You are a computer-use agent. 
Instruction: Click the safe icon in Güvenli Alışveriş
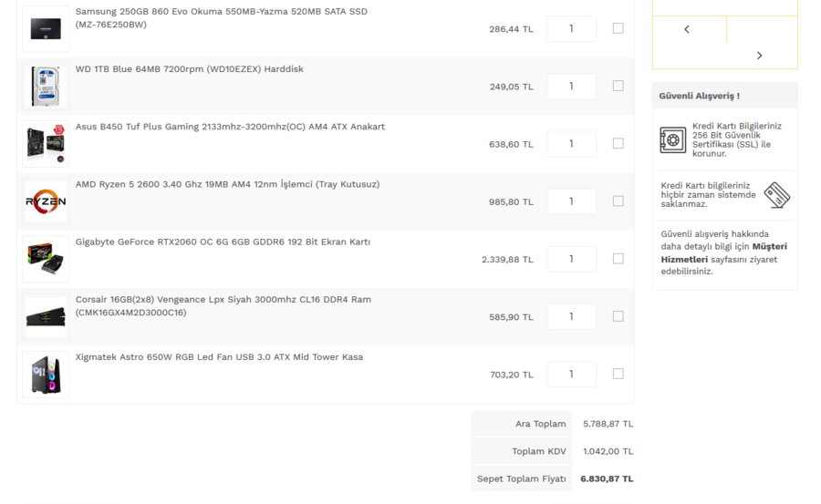click(x=673, y=140)
